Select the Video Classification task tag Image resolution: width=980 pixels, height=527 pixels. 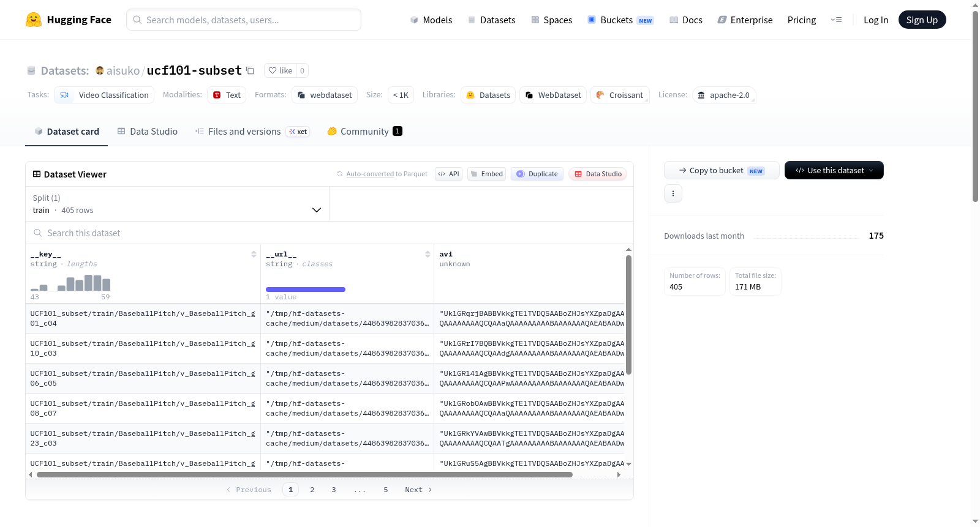pyautogui.click(x=104, y=95)
